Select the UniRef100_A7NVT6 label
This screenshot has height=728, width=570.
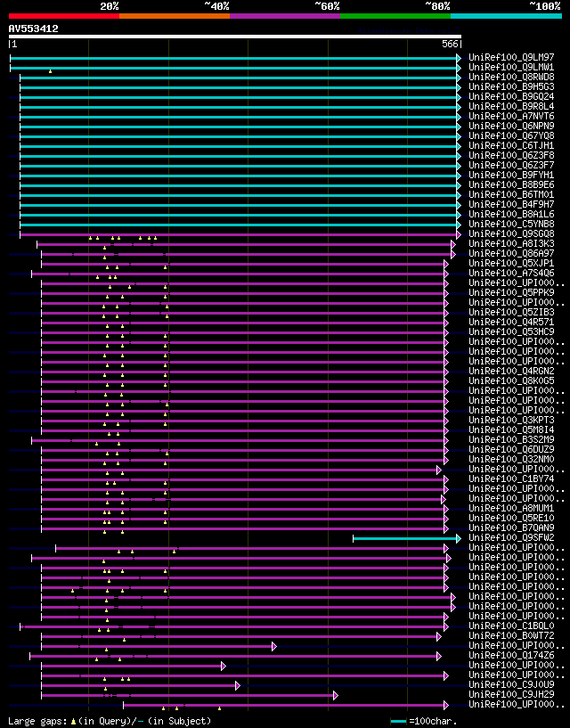click(x=511, y=116)
